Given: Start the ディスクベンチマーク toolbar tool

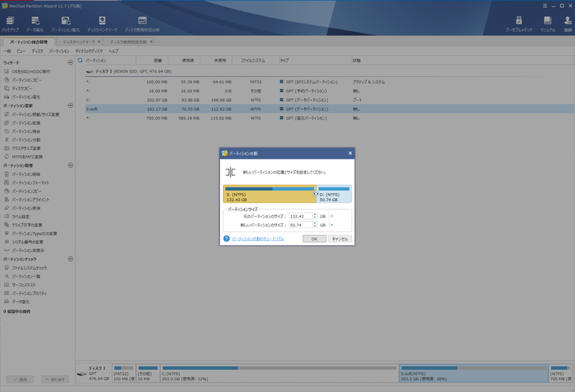Looking at the screenshot, I should coord(102,24).
